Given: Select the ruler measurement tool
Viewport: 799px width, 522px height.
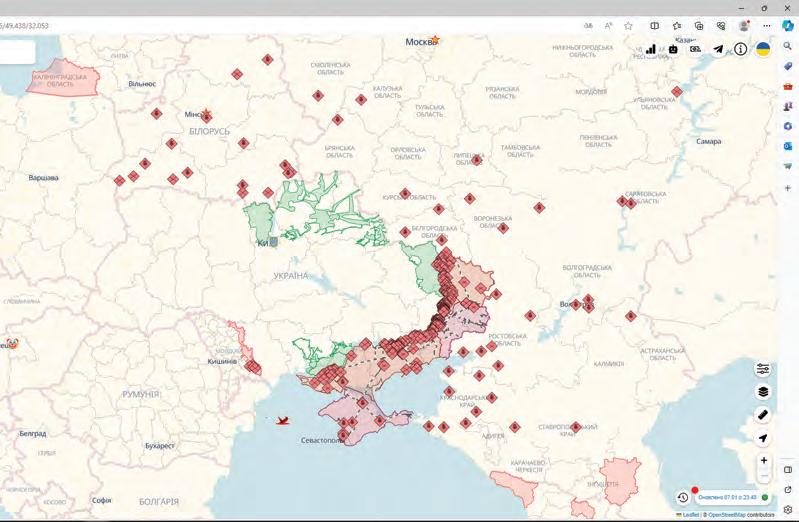Looking at the screenshot, I should point(763,414).
